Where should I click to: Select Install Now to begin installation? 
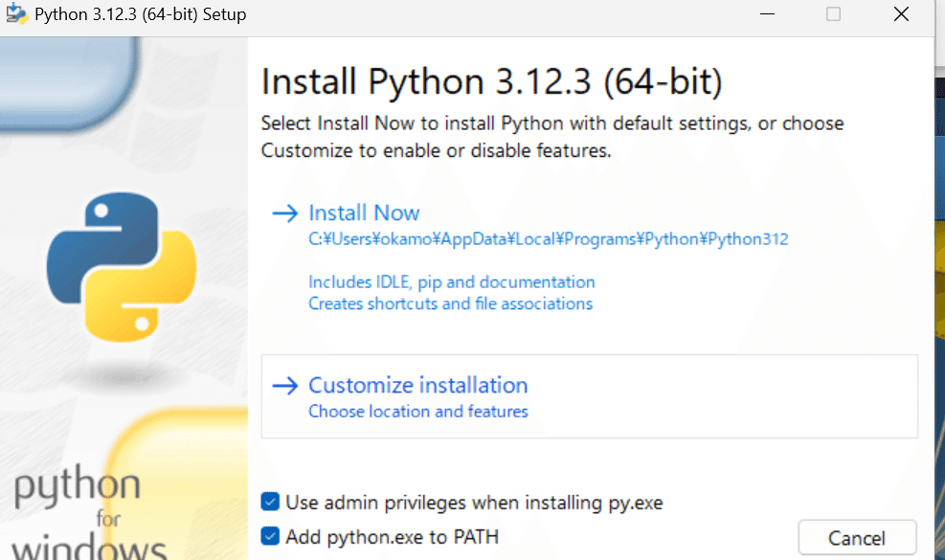pyautogui.click(x=364, y=213)
